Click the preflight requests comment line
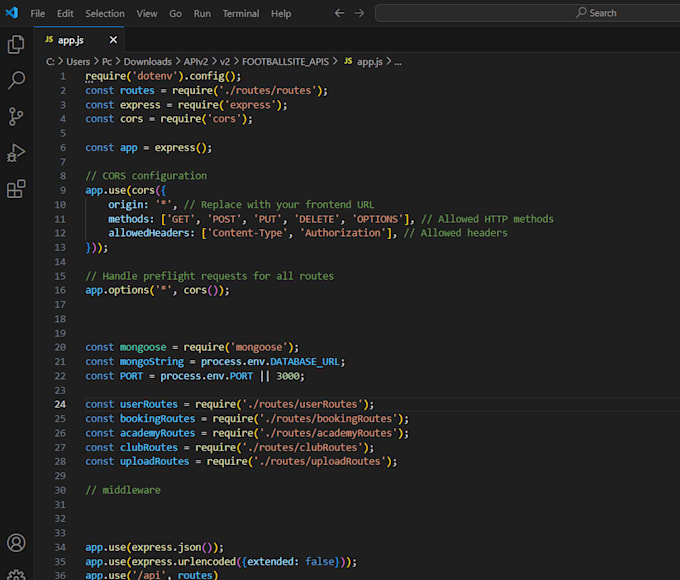Image resolution: width=680 pixels, height=580 pixels. pos(209,276)
